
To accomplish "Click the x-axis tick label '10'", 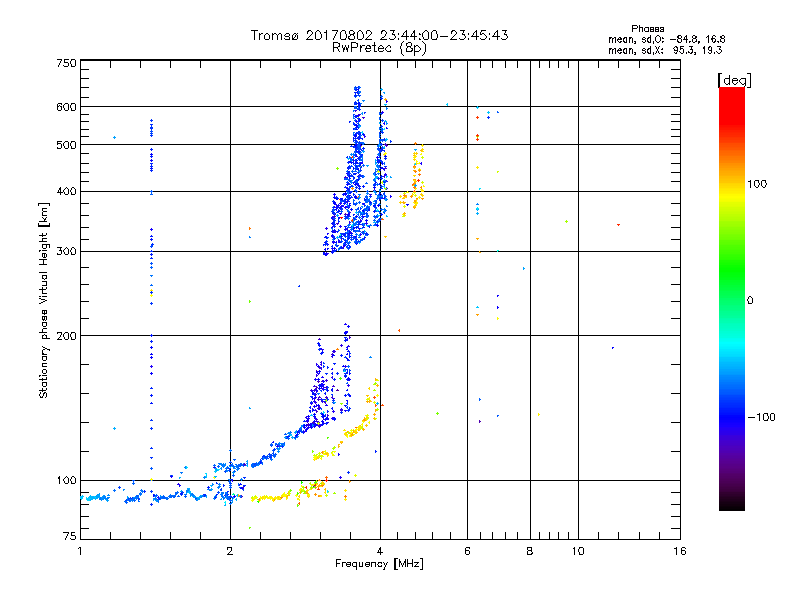I will click(x=578, y=551).
